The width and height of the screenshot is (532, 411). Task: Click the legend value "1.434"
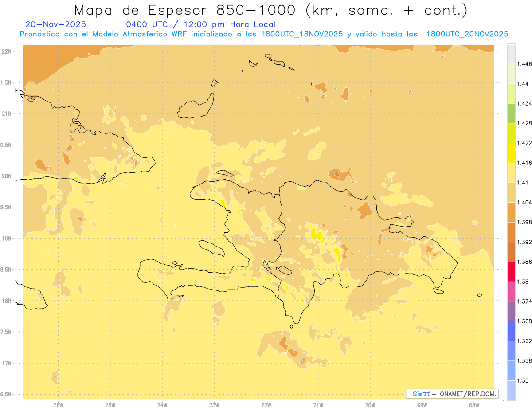524,103
